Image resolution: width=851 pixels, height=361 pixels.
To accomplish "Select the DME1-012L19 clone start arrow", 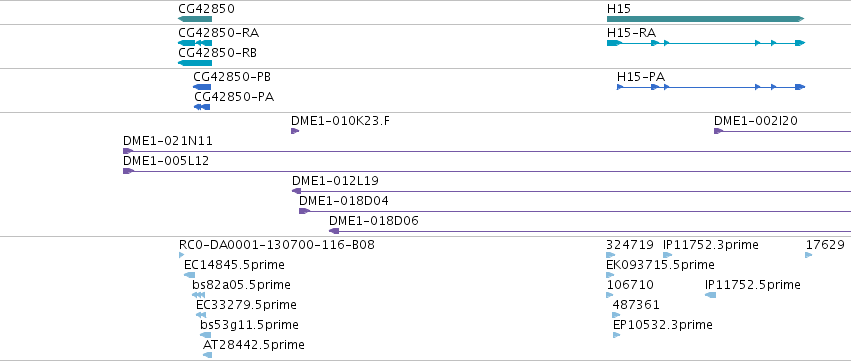I will [296, 191].
